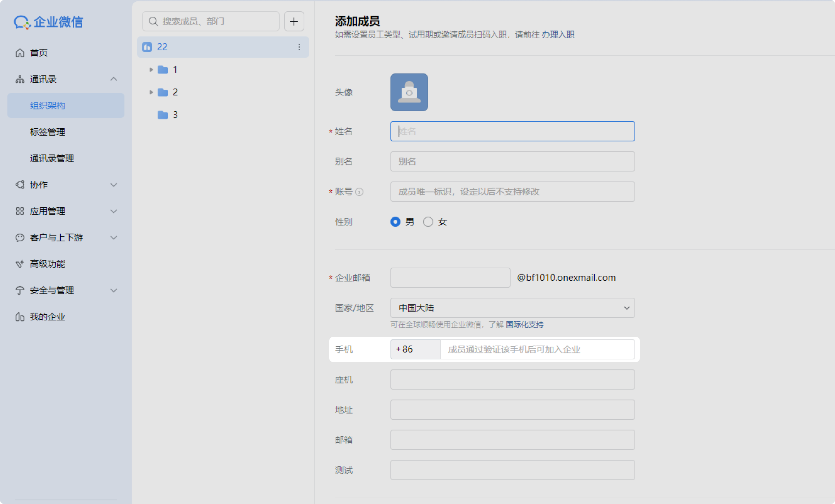Select 组织架构 in the sidebar
Image resolution: width=835 pixels, height=504 pixels.
[66, 105]
